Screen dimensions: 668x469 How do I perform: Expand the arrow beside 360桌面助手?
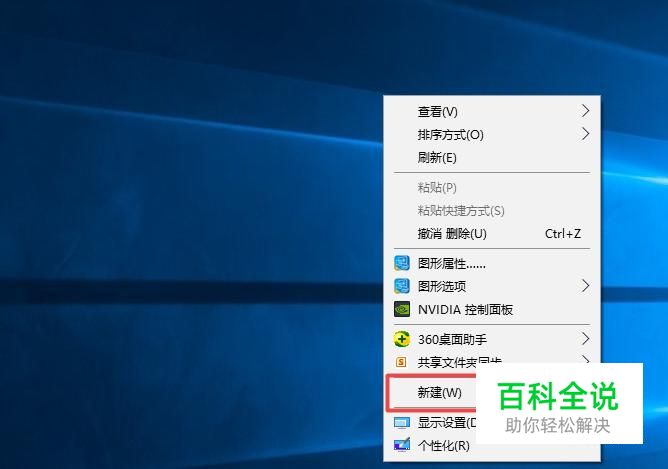coord(586,339)
